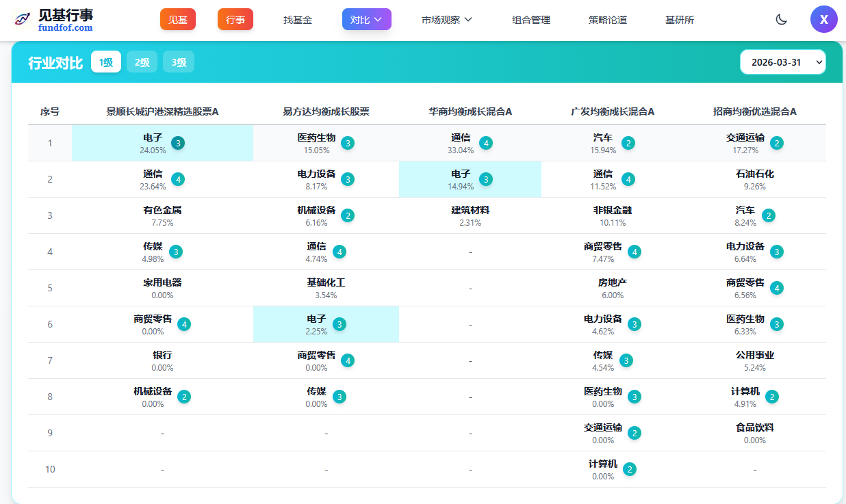Screen dimensions: 846x504
Task: Click badge 3 beside 电子 24.05%
Action: [x=178, y=143]
